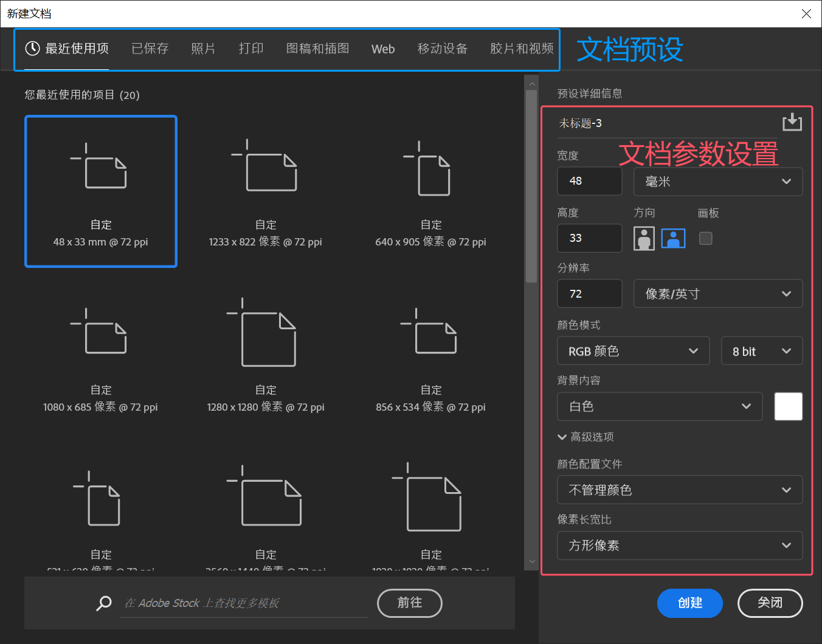Viewport: 822px width, 644px height.
Task: Select landscape orientation icon
Action: [673, 238]
